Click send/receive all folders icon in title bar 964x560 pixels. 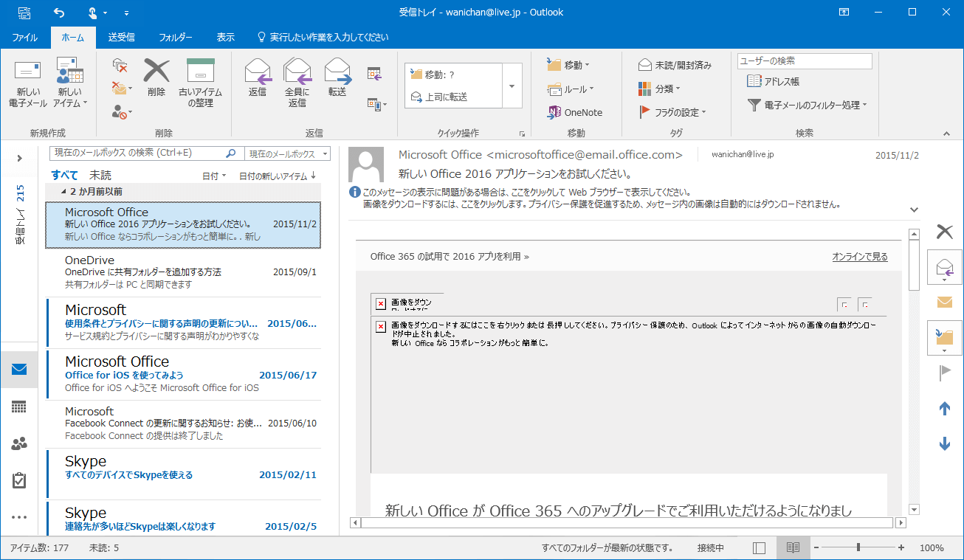[x=24, y=13]
